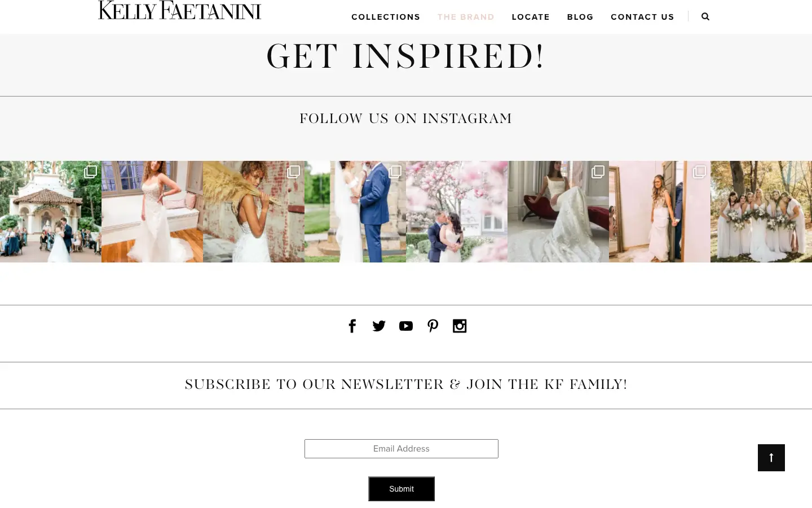Click the back-to-top arrow button
Image resolution: width=812 pixels, height=508 pixels.
[x=771, y=458]
